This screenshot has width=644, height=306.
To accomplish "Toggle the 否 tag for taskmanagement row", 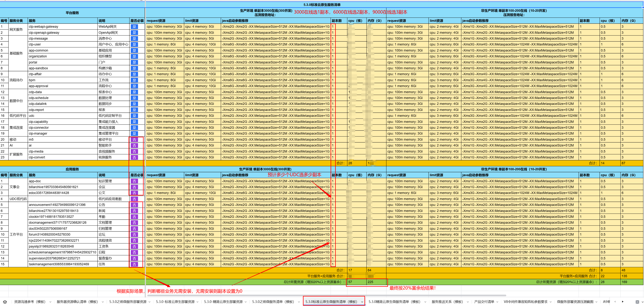I will (134, 264).
